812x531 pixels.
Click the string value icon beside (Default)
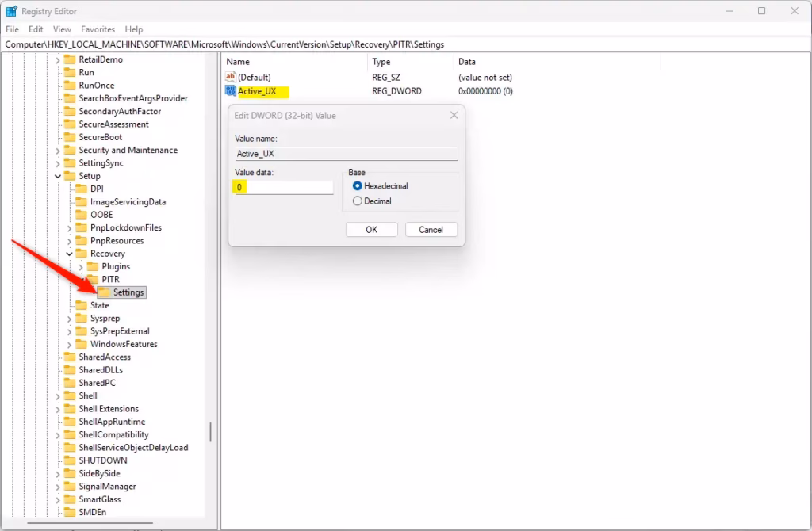230,77
